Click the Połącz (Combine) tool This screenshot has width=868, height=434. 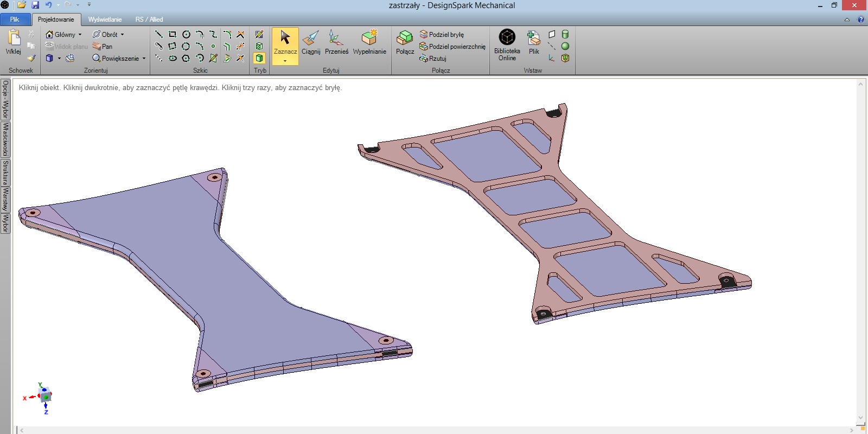tap(405, 43)
